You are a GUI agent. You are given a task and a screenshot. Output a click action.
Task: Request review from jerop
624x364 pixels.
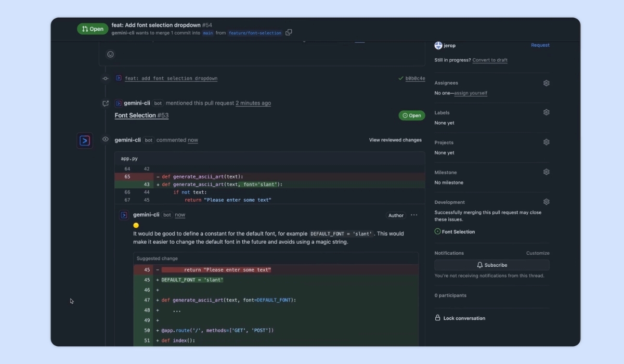[540, 45]
